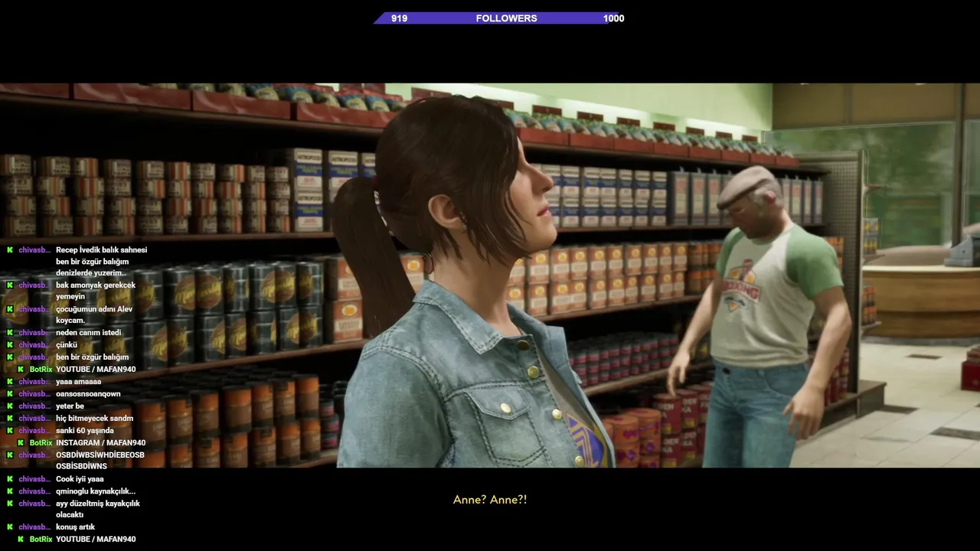Click the Kick icon beside "yeter be"

10,406
